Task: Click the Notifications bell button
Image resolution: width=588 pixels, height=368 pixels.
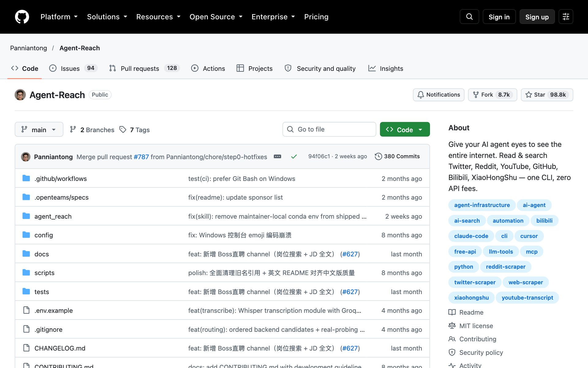Action: point(439,95)
